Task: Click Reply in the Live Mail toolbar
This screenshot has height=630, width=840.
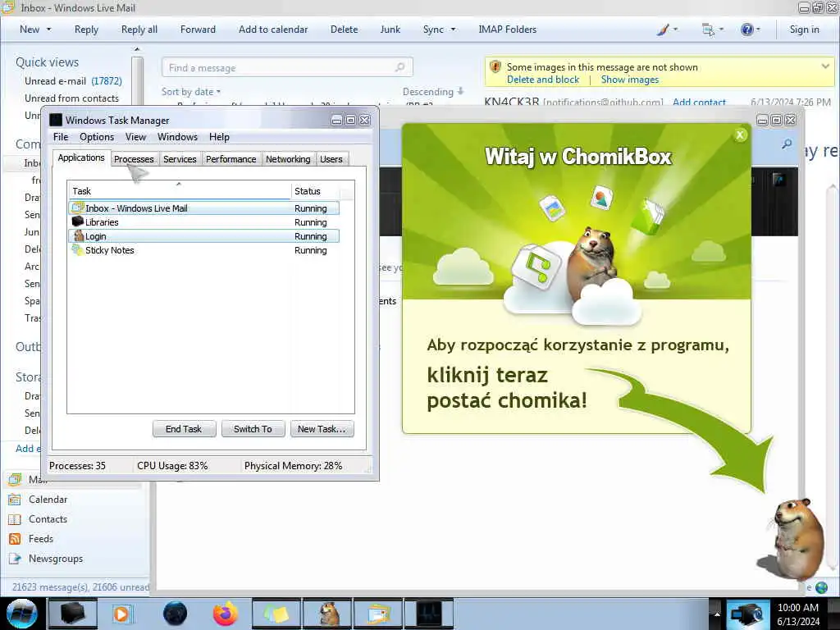Action: pos(86,30)
